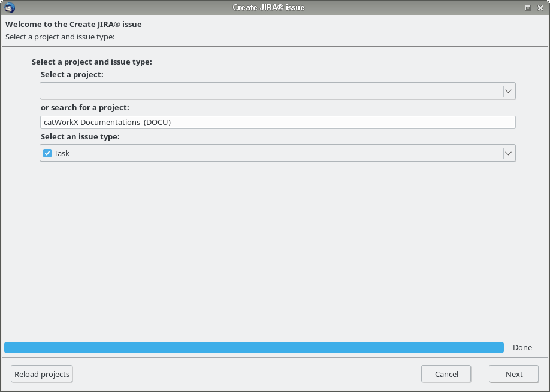
Task: Close the Create JIRA issue dialog
Action: (540, 7)
